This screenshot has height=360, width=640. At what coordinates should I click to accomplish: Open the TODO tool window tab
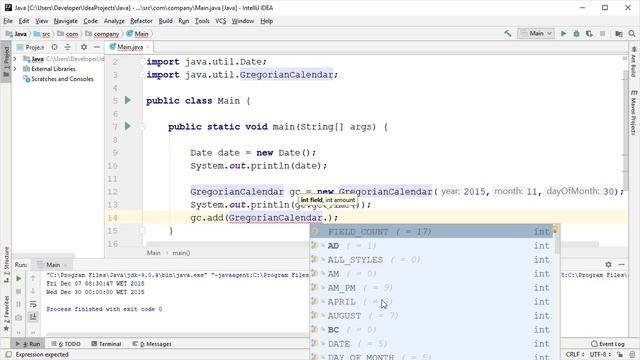click(66, 344)
